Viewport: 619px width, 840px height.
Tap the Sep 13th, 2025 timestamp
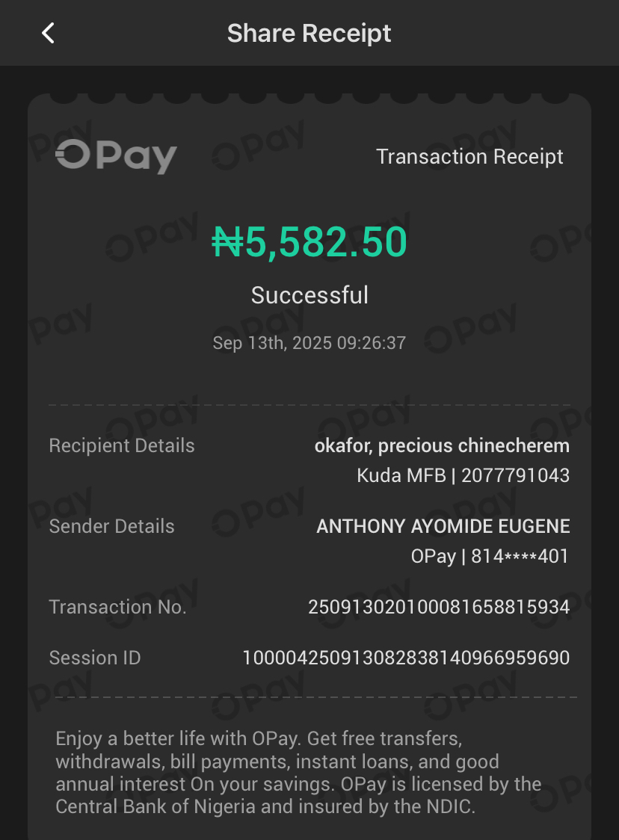309,343
